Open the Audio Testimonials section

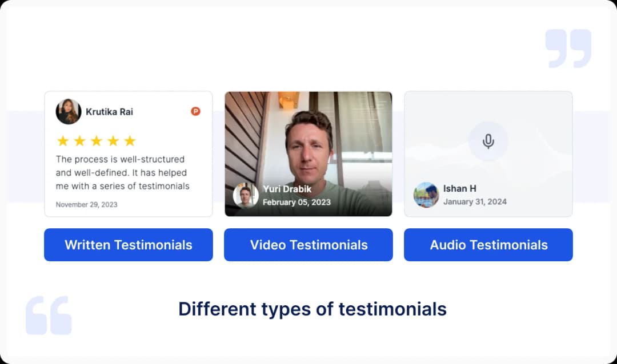(488, 245)
